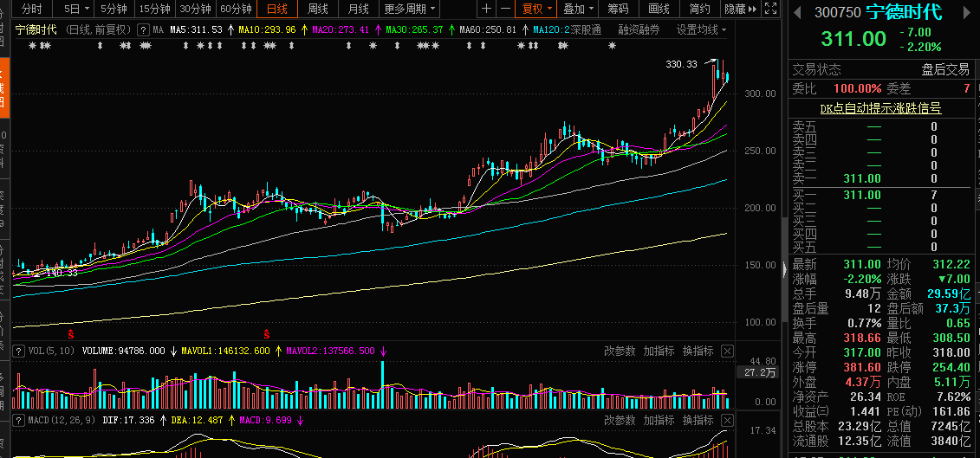Zoom out chart with minus icon
The width and height of the screenshot is (980, 458).
point(505,9)
